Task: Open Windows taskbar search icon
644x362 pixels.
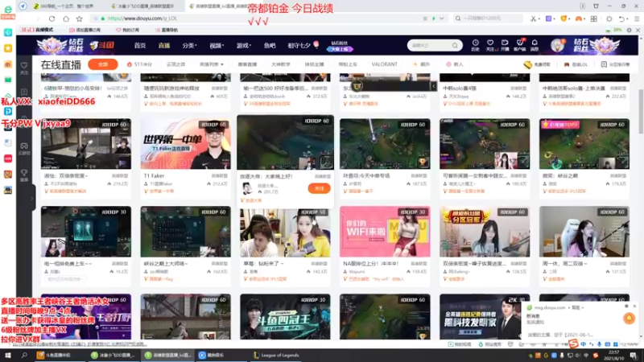Action: (x=24, y=355)
